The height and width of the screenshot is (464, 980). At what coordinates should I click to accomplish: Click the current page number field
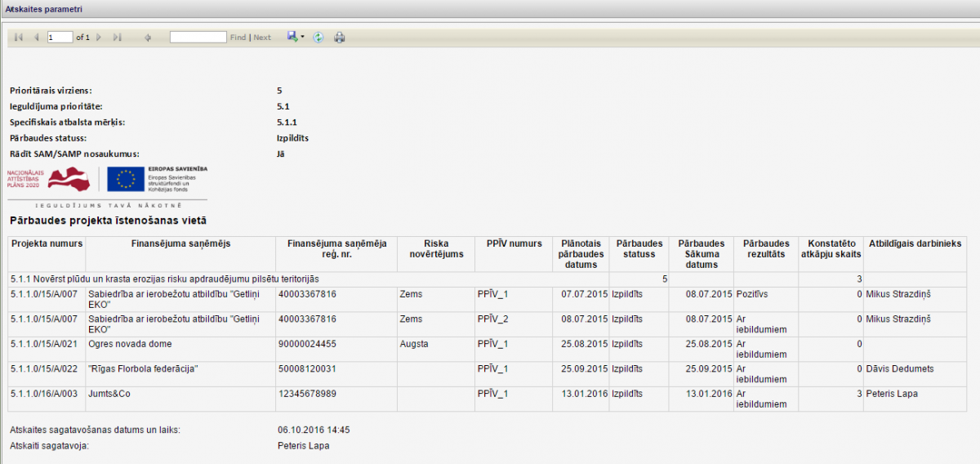click(60, 38)
